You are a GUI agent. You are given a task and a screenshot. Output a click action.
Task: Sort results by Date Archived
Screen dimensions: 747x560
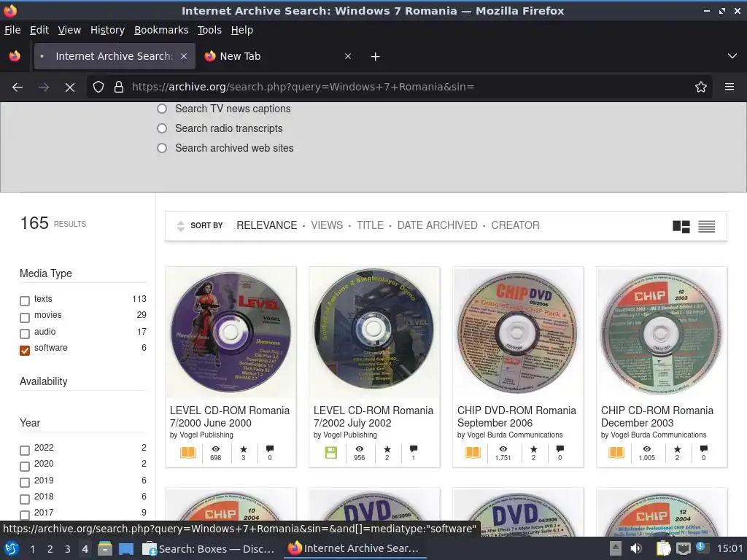[x=438, y=225]
